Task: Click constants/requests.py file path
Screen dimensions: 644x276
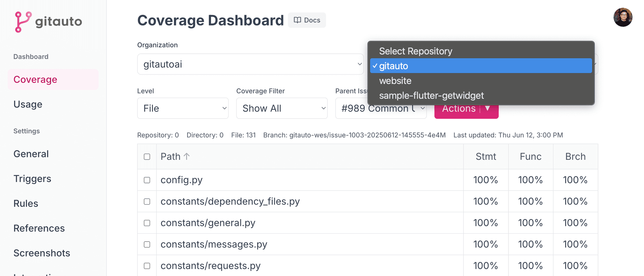Action: [x=211, y=266]
